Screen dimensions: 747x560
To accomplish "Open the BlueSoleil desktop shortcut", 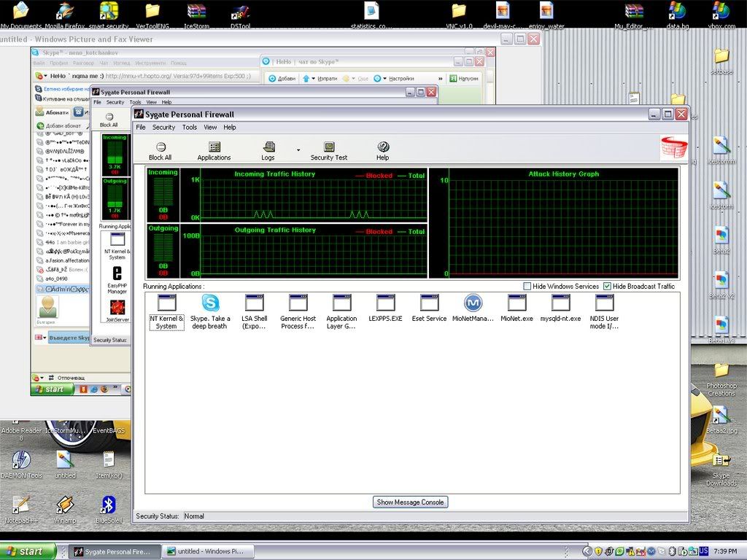I will point(109,509).
